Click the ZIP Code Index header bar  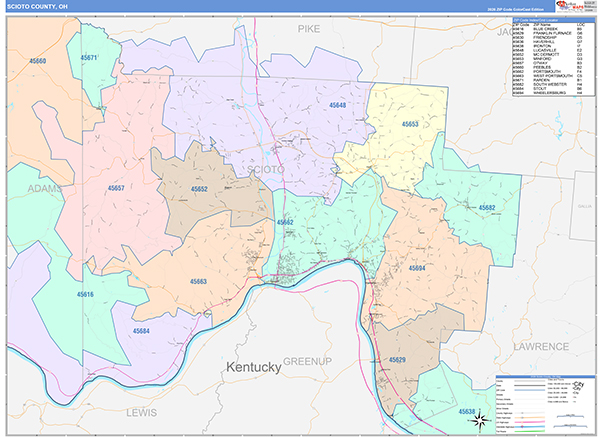pyautogui.click(x=554, y=20)
